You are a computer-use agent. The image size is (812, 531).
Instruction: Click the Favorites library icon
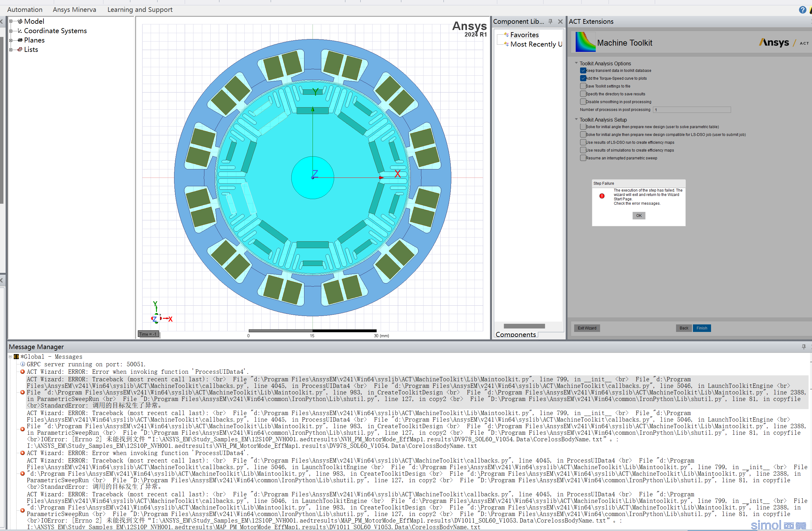coord(506,35)
